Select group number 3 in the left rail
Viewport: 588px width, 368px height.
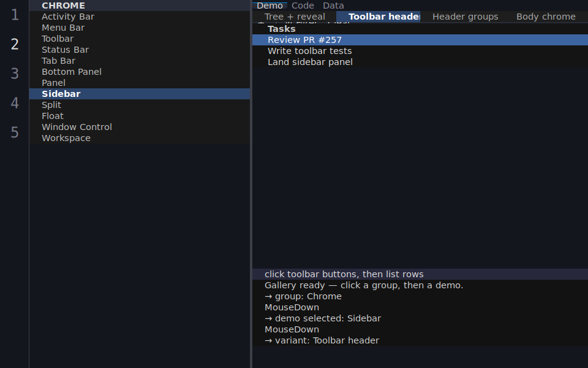click(15, 74)
